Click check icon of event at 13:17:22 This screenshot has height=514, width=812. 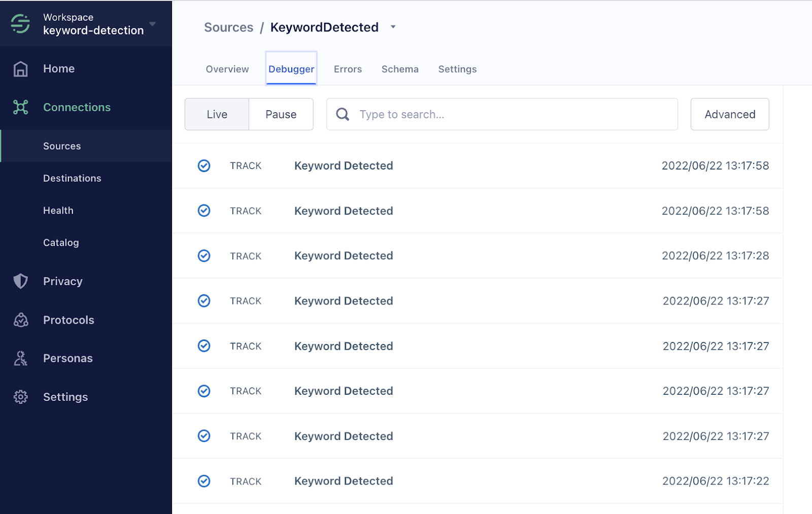[204, 481]
